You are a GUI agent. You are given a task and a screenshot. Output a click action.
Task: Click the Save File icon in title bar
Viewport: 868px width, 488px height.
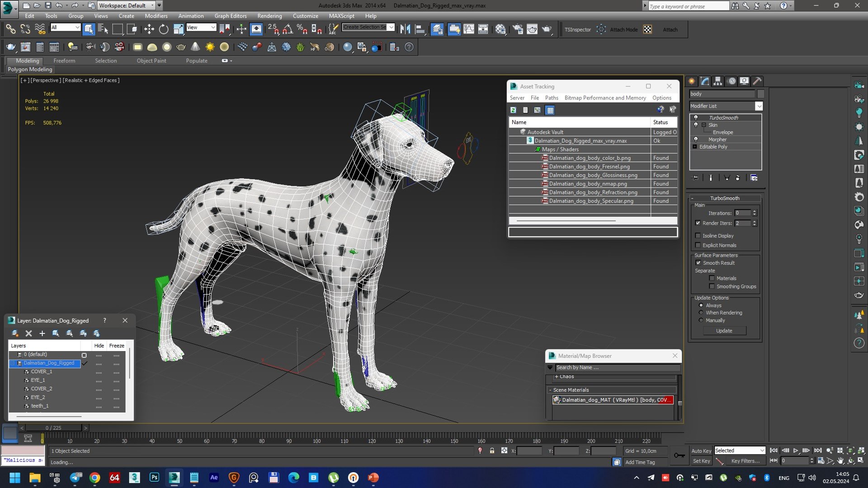[x=48, y=5]
